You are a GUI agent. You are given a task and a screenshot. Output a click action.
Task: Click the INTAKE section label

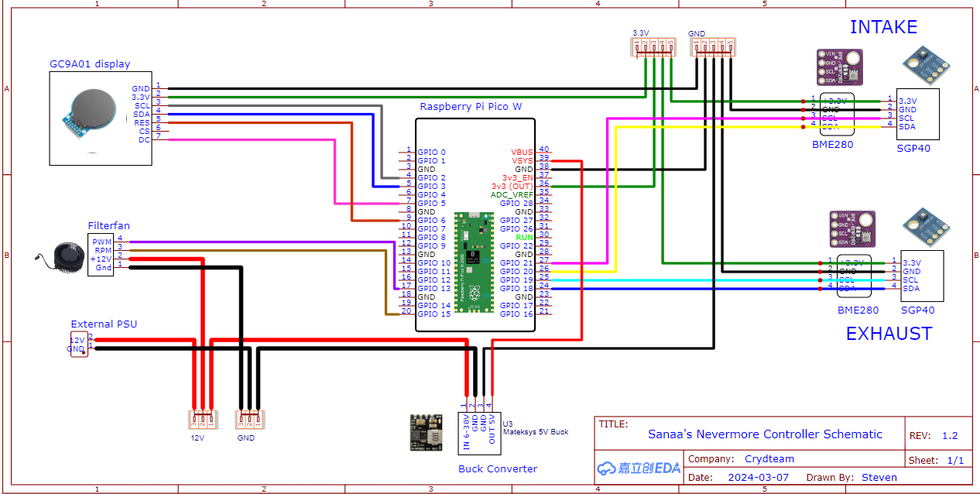885,27
